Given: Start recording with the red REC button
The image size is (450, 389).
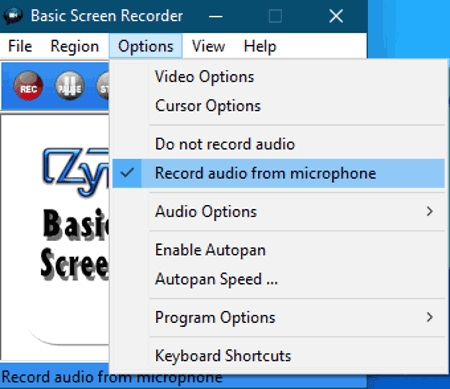Looking at the screenshot, I should point(28,86).
